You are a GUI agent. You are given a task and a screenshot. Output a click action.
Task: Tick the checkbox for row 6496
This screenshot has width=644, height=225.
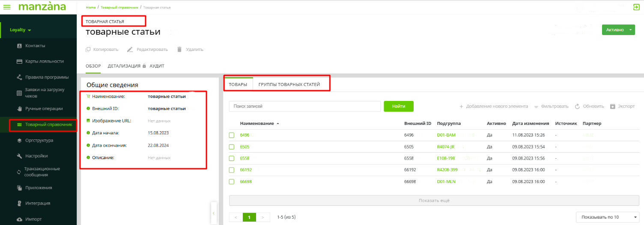click(232, 135)
